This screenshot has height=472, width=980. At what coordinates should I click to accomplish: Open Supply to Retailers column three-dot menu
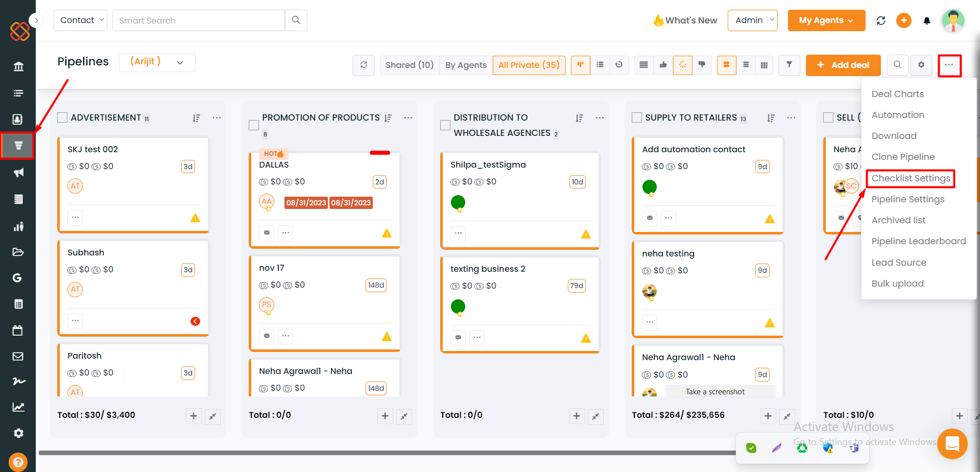(791, 117)
